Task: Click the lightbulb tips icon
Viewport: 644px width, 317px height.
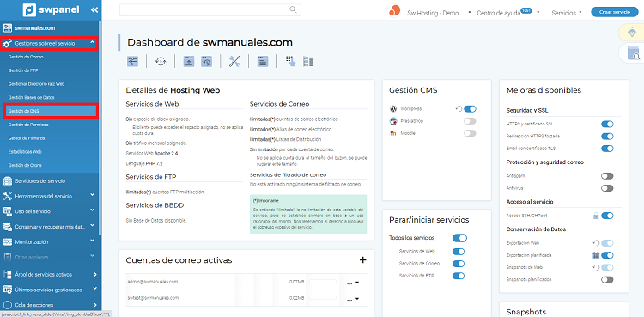Action: click(631, 32)
